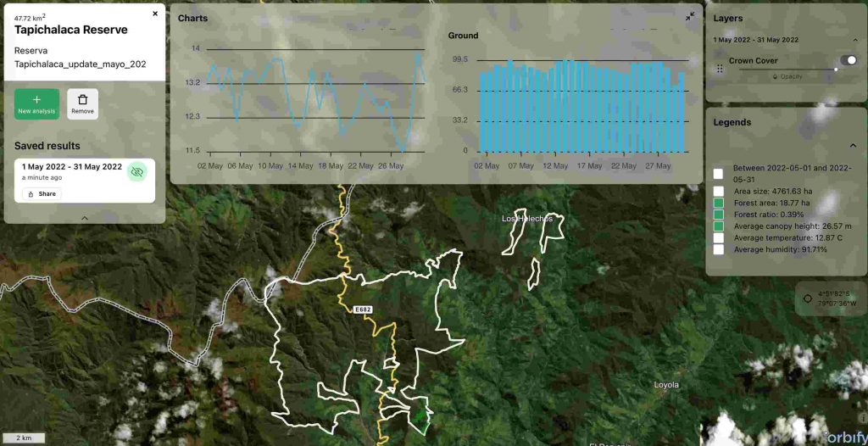Share the 1 May 2022 saved result
Image resolution: width=868 pixels, height=446 pixels.
(42, 194)
